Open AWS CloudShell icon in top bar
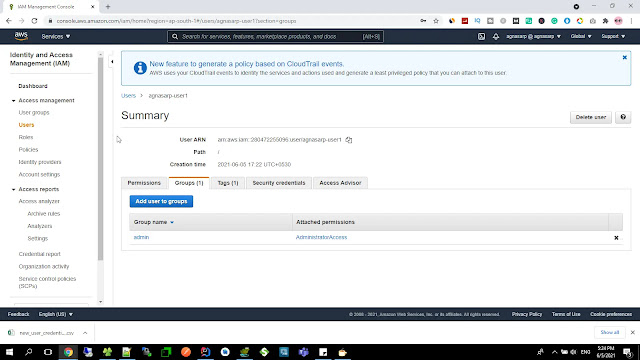Image resolution: width=640 pixels, height=360 pixels. [481, 36]
